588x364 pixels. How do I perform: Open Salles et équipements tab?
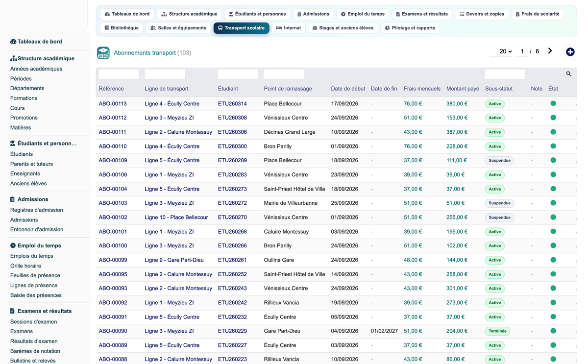[x=178, y=28]
